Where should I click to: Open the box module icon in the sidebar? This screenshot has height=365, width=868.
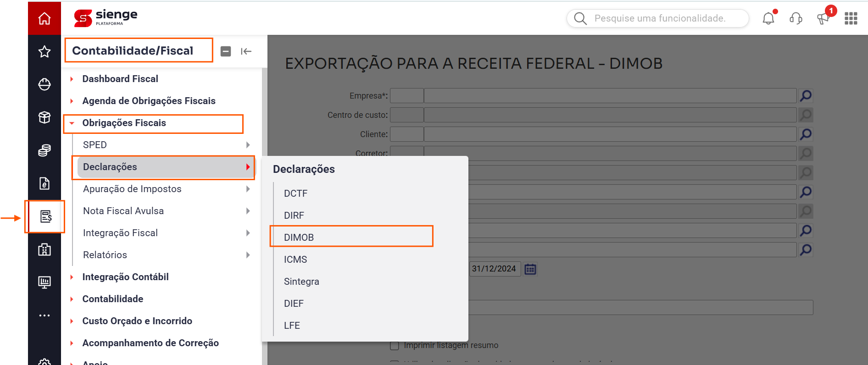click(45, 117)
